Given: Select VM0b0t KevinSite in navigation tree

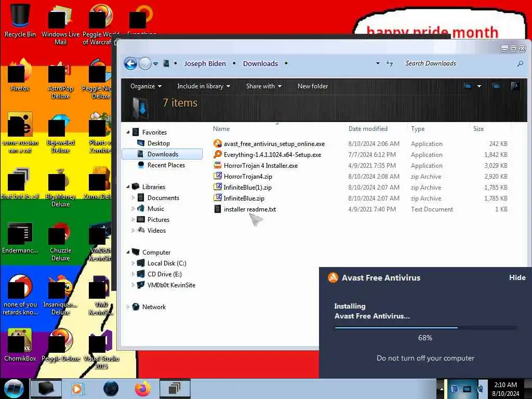Looking at the screenshot, I should 171,285.
